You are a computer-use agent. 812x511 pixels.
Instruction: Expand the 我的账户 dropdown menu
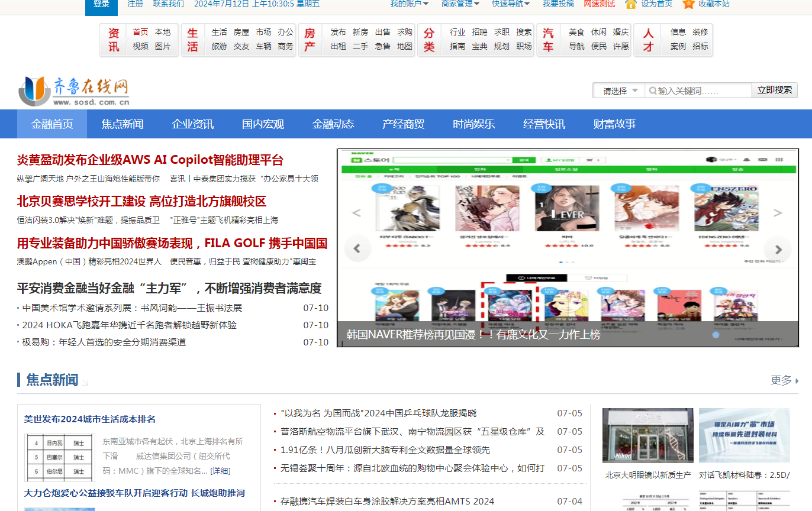[x=410, y=4]
